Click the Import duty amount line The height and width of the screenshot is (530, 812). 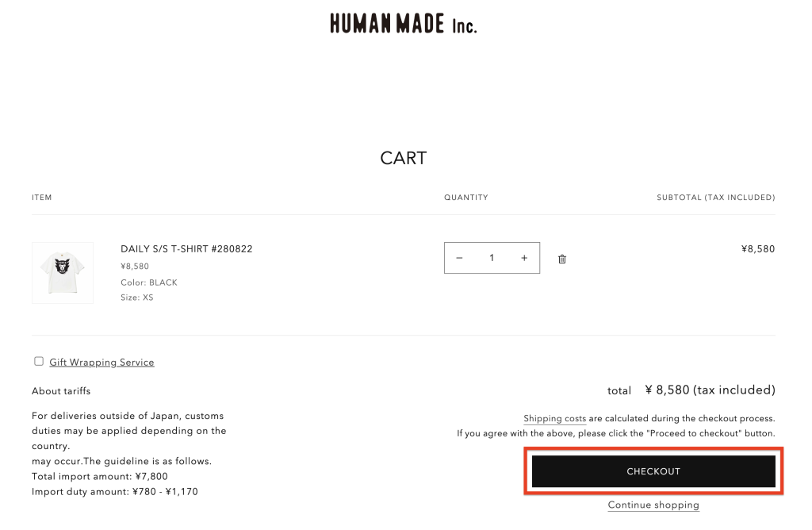click(x=115, y=492)
